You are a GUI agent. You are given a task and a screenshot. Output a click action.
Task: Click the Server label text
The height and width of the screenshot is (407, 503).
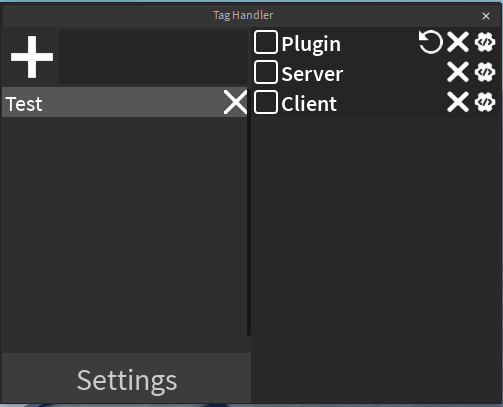[312, 74]
